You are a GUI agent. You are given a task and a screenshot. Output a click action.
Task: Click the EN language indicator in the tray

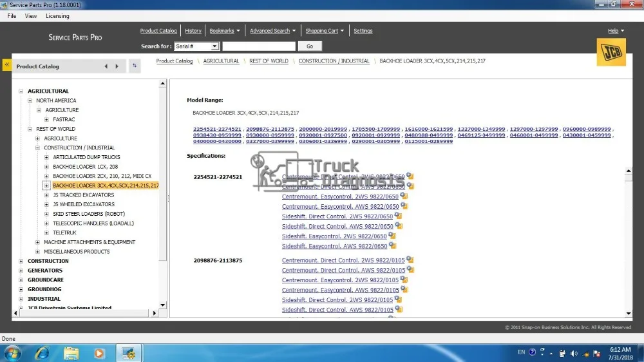click(521, 352)
